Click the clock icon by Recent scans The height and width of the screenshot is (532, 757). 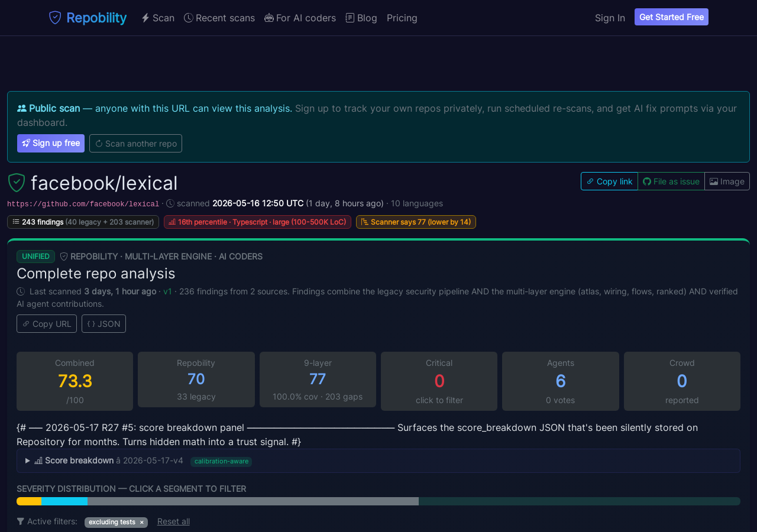coord(189,18)
